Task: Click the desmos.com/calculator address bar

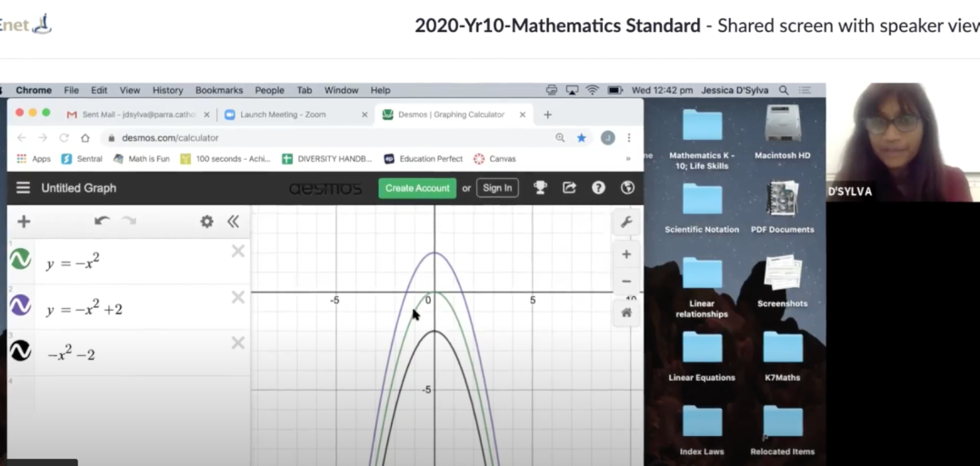Action: click(325, 137)
